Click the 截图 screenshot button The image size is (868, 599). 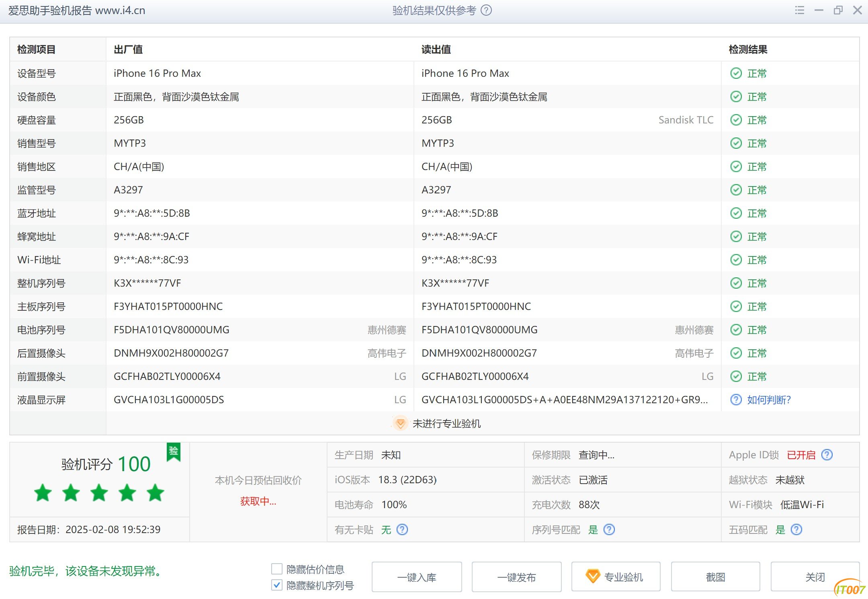[x=715, y=577]
